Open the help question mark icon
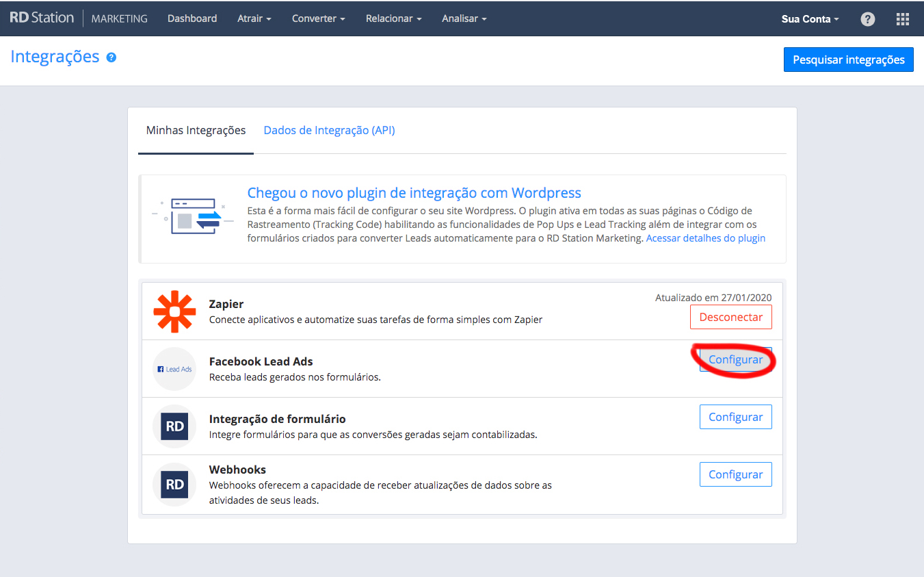924x577 pixels. pyautogui.click(x=868, y=19)
